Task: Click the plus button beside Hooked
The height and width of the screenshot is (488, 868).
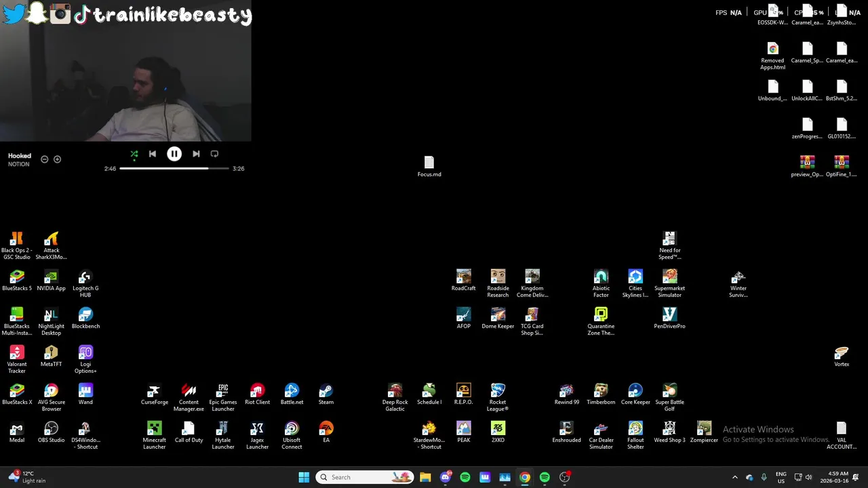Action: pyautogui.click(x=57, y=159)
